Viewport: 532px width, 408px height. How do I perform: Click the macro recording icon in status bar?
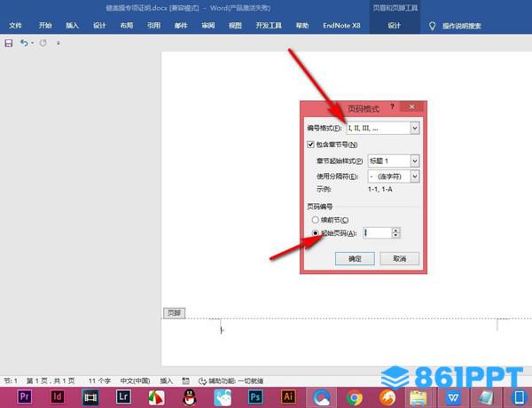185,381
